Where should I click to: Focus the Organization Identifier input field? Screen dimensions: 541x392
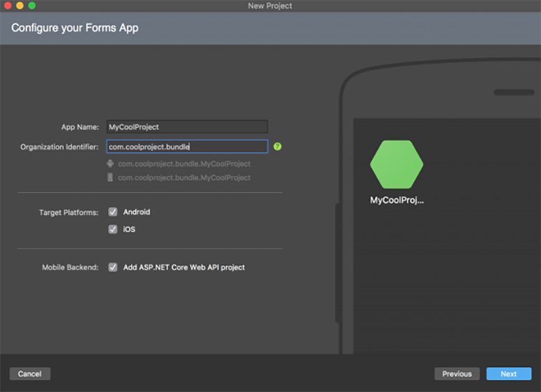point(187,146)
